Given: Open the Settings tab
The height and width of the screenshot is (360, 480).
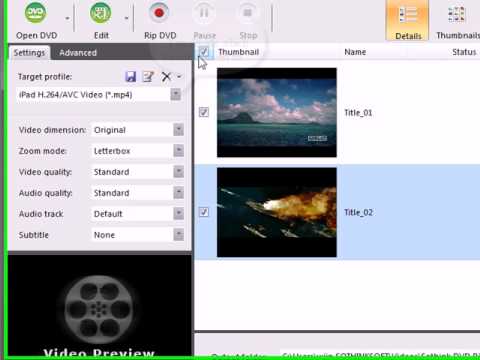Looking at the screenshot, I should pos(29,53).
